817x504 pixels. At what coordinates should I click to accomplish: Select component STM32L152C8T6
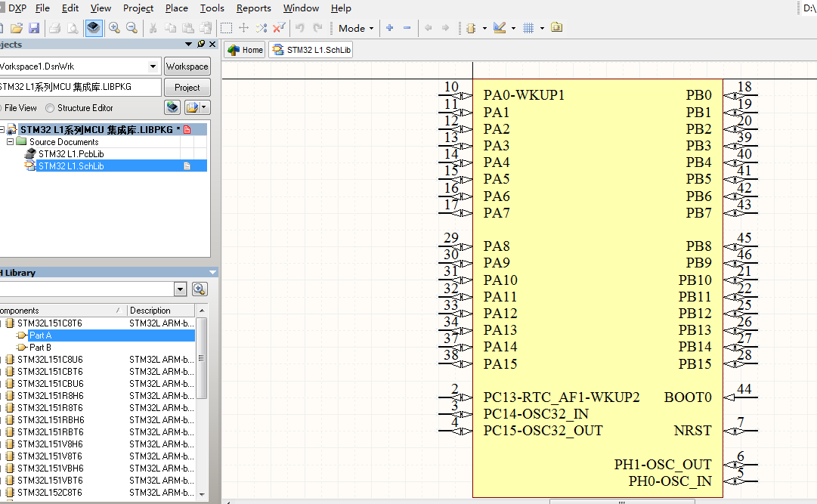tap(49, 492)
